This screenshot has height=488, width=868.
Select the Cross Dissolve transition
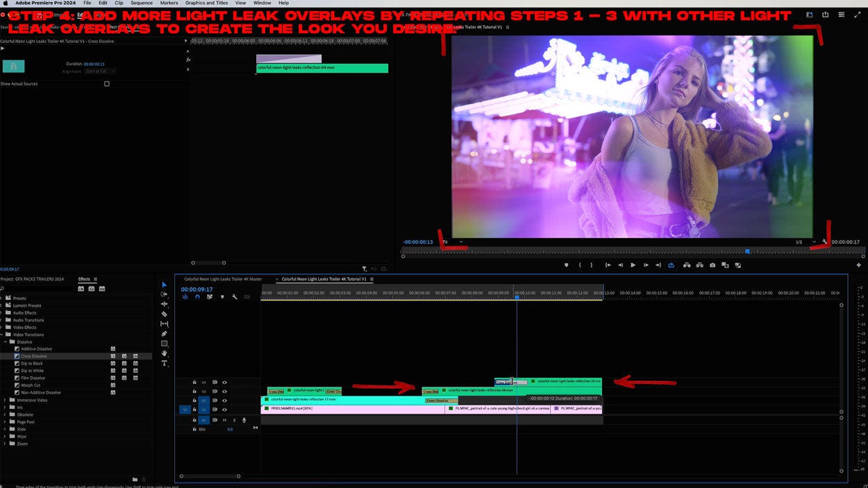coord(34,356)
